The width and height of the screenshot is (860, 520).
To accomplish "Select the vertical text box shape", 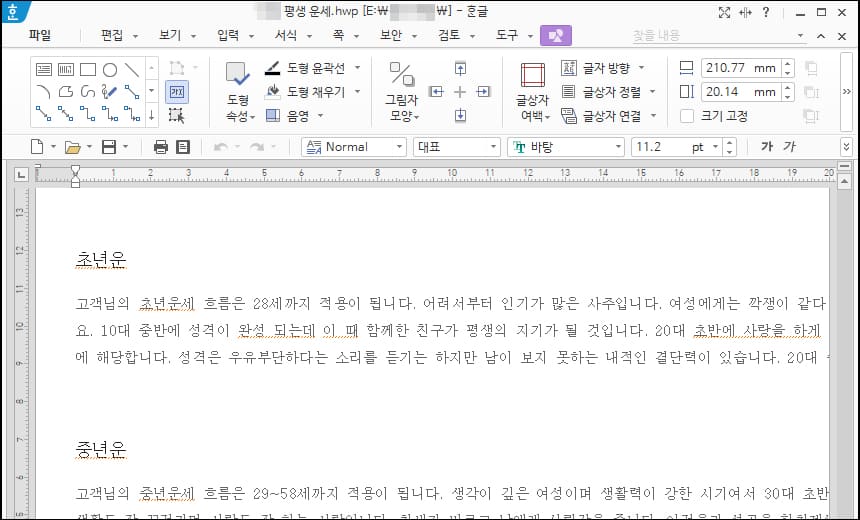I will (x=66, y=70).
